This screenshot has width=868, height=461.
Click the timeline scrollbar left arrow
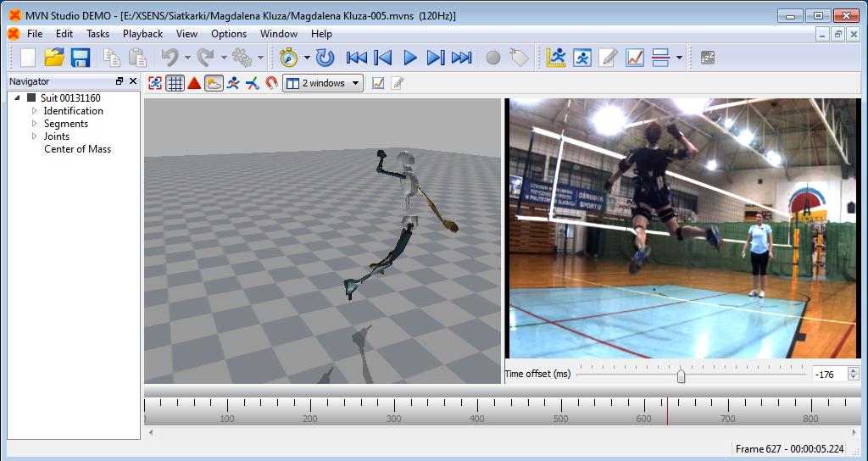pos(151,432)
